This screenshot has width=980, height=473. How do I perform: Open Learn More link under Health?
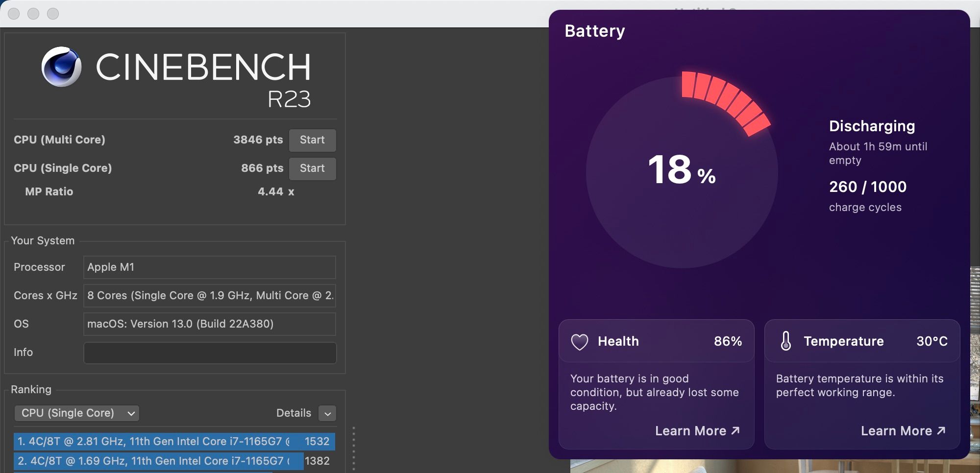pos(690,431)
